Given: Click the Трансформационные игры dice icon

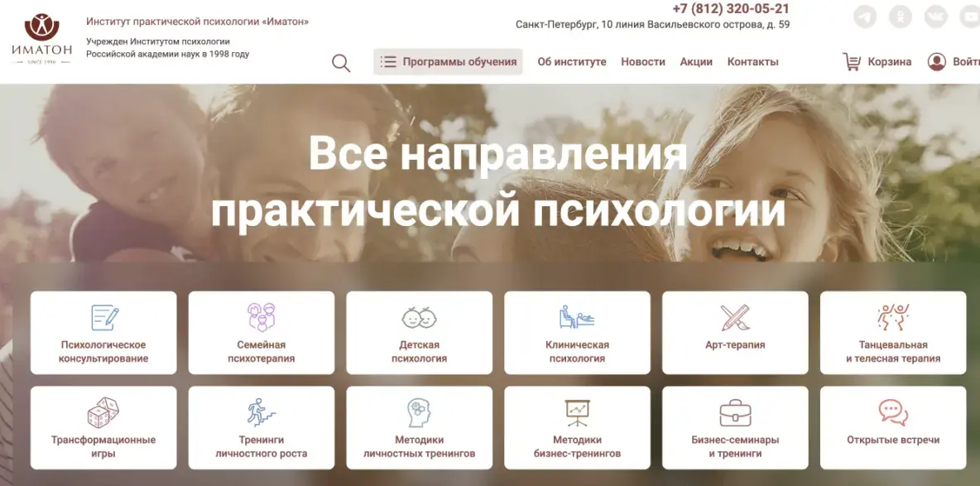Looking at the screenshot, I should [x=103, y=412].
